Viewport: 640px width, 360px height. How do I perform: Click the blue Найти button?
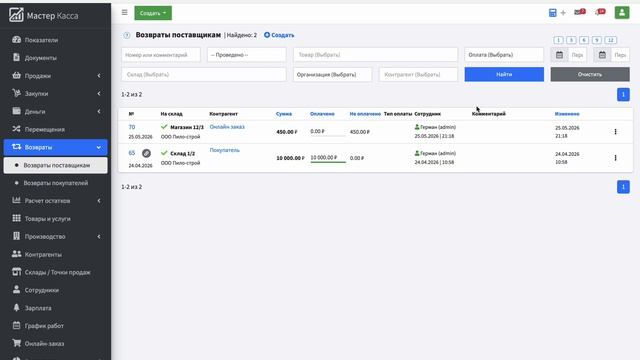pyautogui.click(x=504, y=74)
